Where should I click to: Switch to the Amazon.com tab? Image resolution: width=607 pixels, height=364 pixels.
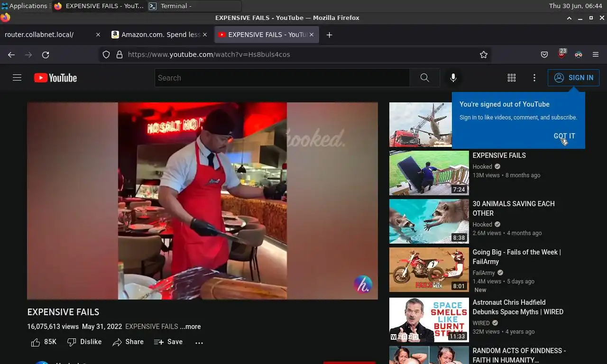[x=160, y=35]
